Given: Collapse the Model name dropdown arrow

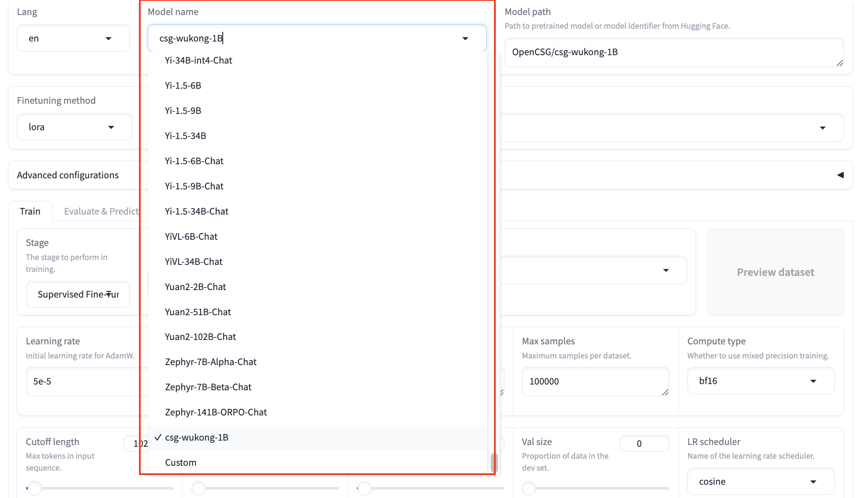Looking at the screenshot, I should [465, 38].
